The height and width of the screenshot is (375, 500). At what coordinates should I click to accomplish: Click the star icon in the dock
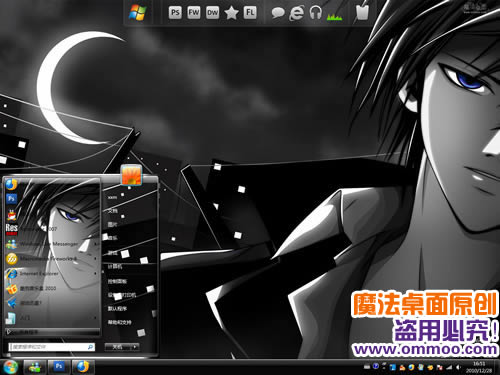231,13
